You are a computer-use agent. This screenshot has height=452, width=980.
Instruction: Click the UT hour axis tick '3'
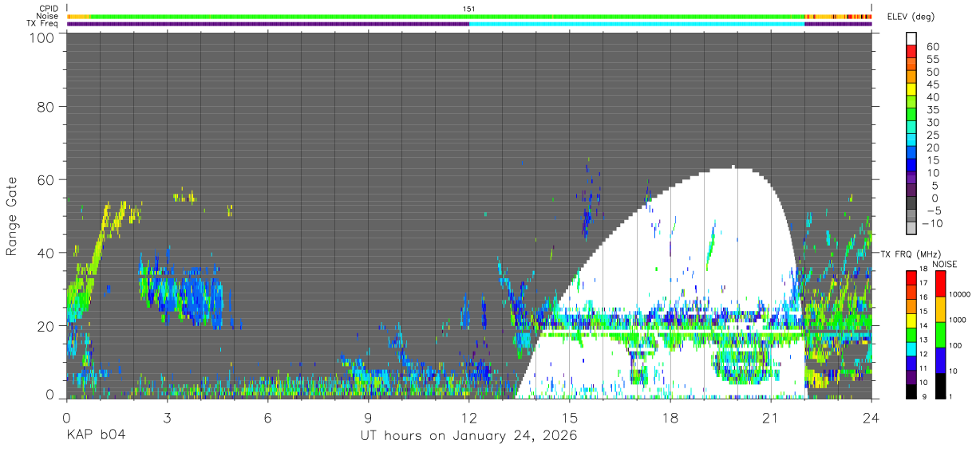(167, 417)
